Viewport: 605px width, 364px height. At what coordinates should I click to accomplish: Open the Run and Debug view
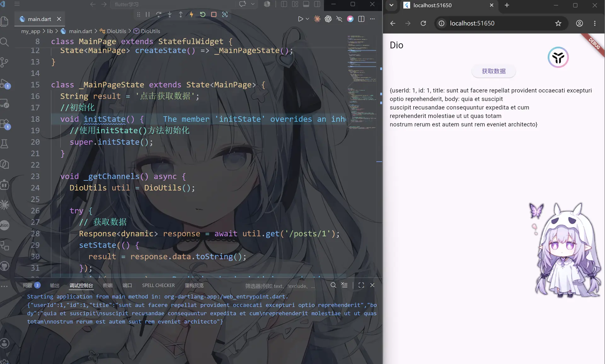[x=5, y=84]
